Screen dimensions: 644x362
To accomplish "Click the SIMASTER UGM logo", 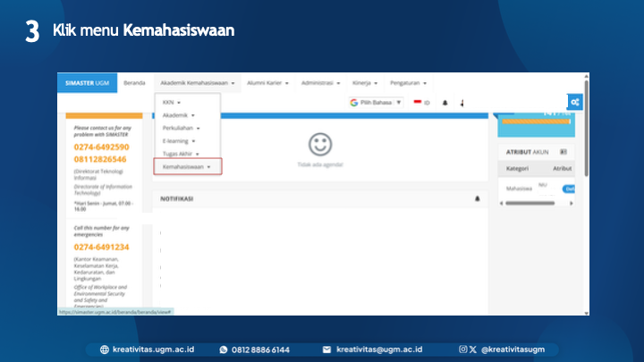I will 87,82.
